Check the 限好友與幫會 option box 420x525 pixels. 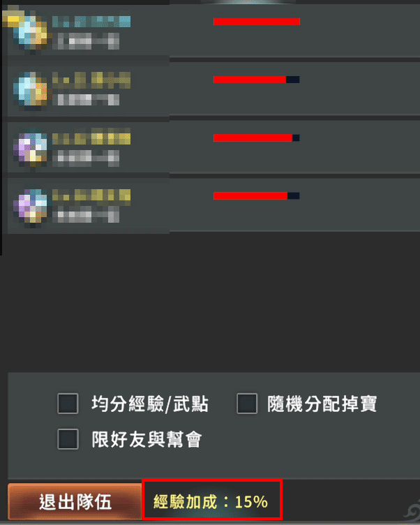click(x=68, y=439)
